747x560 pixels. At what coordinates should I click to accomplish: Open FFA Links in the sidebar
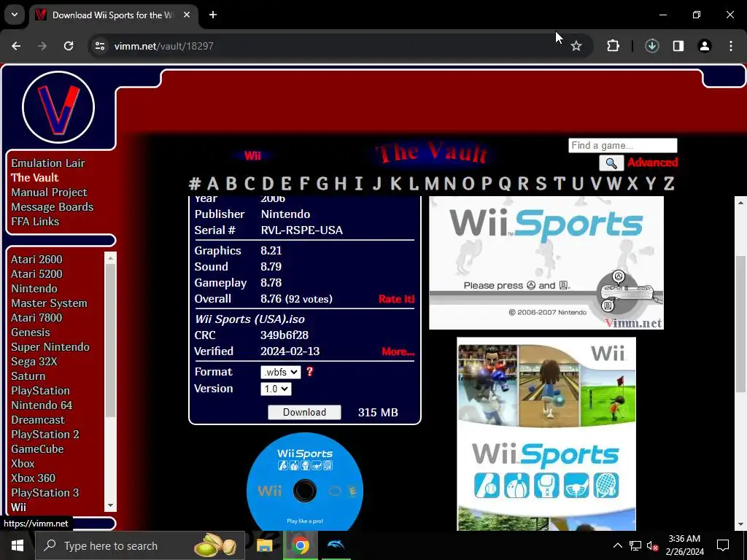point(35,222)
